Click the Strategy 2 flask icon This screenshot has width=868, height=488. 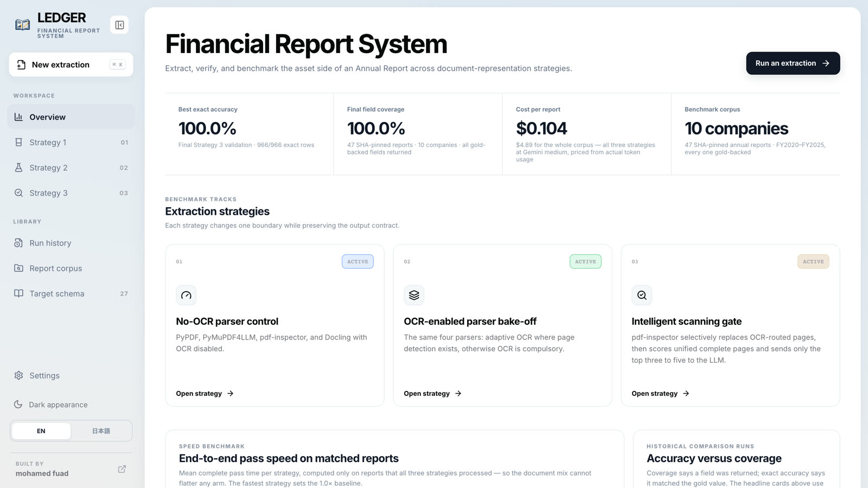[18, 168]
